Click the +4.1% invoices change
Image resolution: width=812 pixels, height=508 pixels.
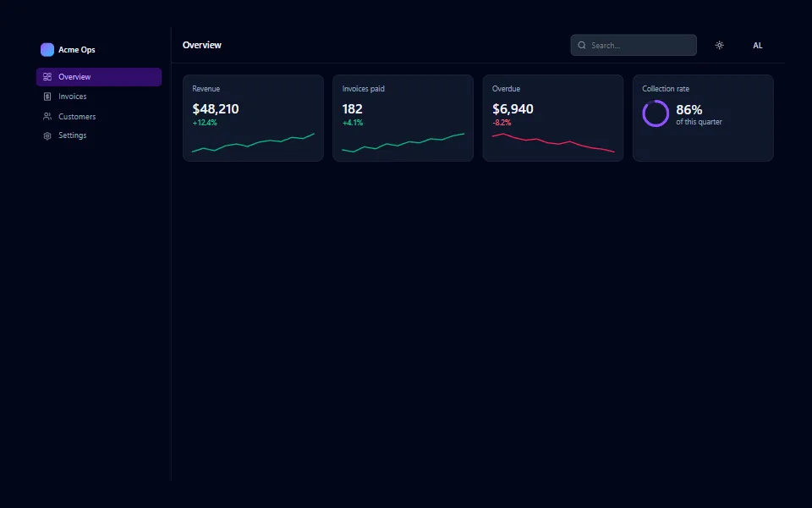pyautogui.click(x=353, y=123)
